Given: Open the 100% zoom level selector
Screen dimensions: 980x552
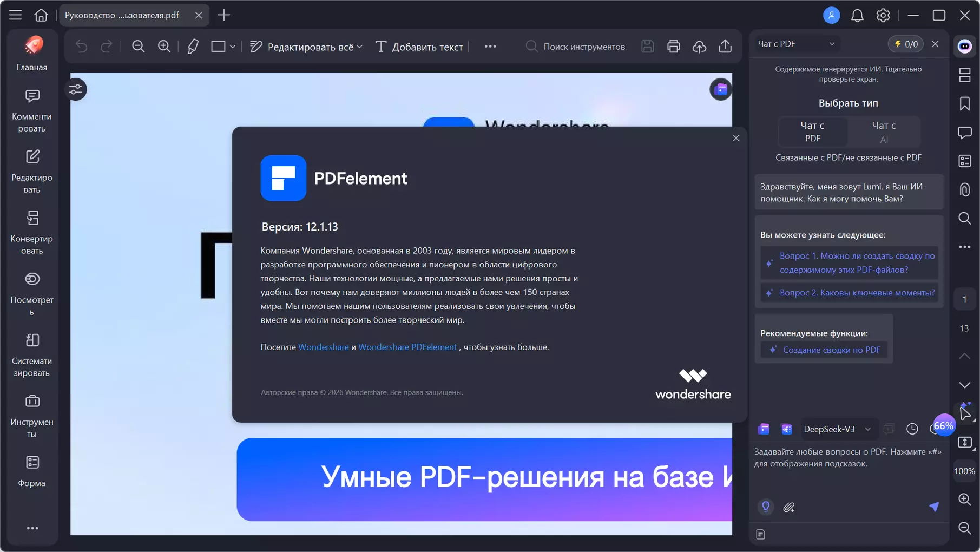Looking at the screenshot, I should coord(964,471).
